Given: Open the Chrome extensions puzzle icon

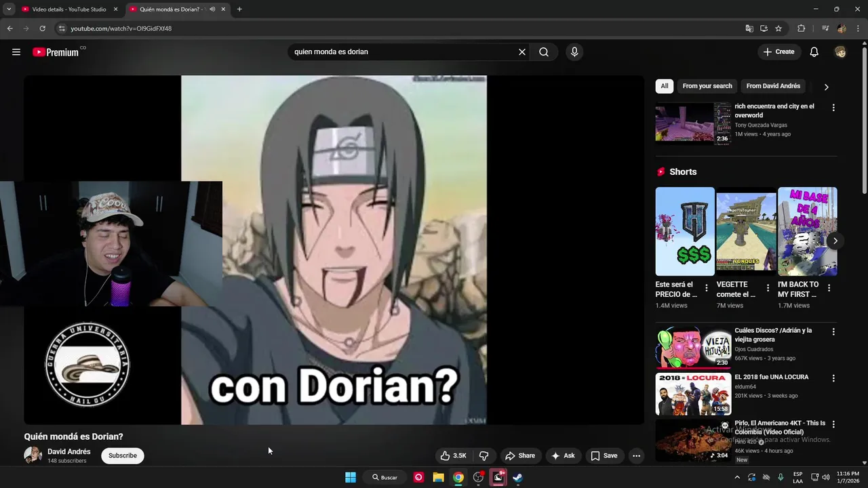Looking at the screenshot, I should pos(801,28).
